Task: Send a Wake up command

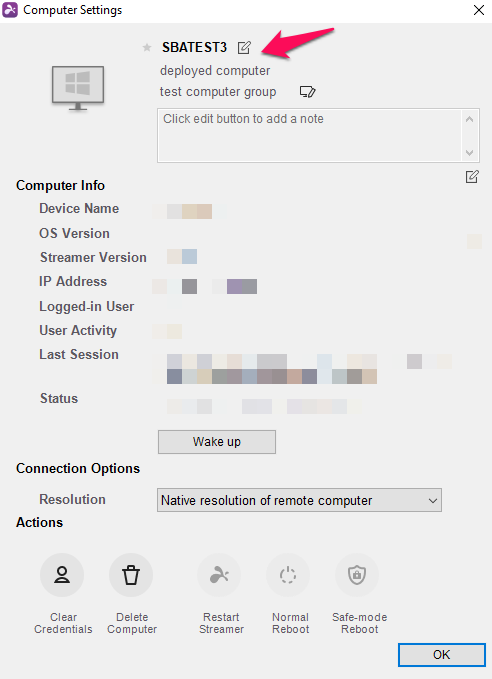Action: (x=217, y=442)
